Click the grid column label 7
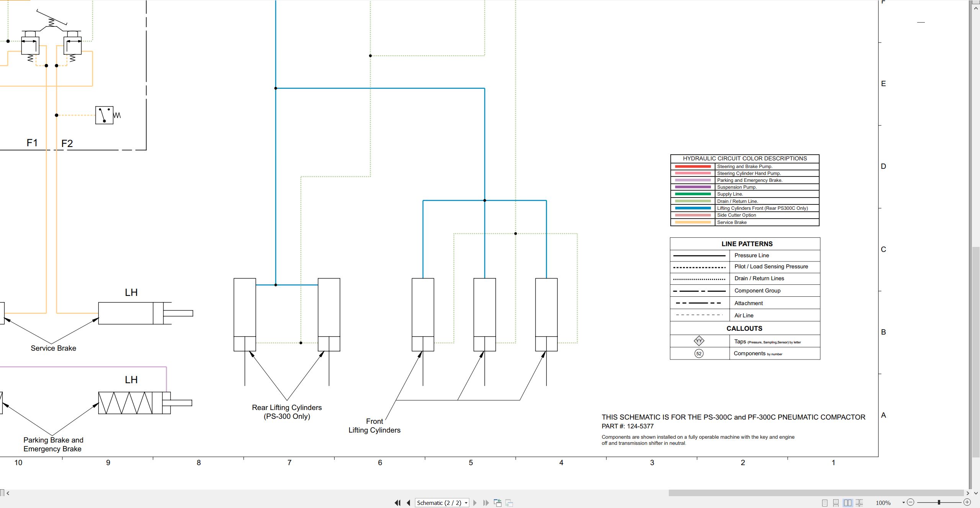Image resolution: width=980 pixels, height=508 pixels. (289, 462)
